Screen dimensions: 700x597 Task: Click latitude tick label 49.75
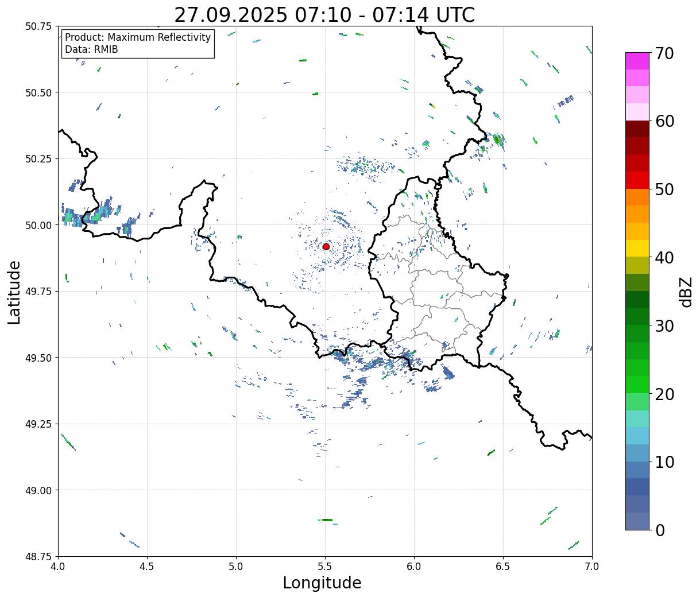click(x=38, y=291)
